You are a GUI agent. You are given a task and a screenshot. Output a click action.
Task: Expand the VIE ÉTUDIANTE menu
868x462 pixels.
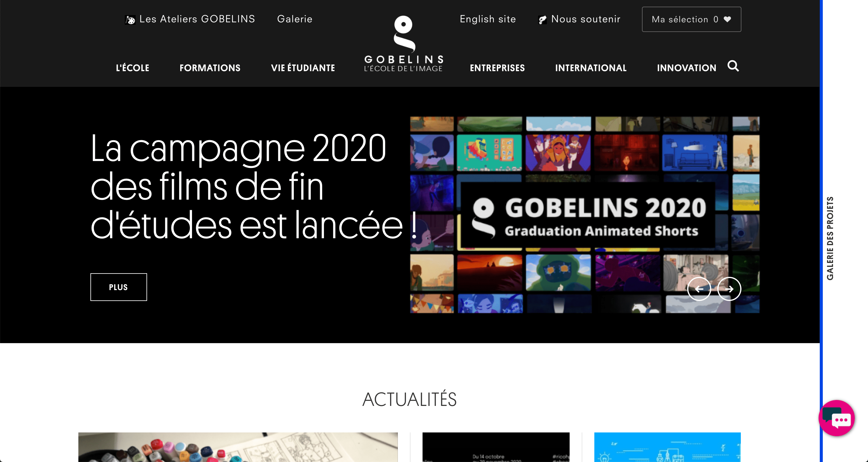coord(303,68)
